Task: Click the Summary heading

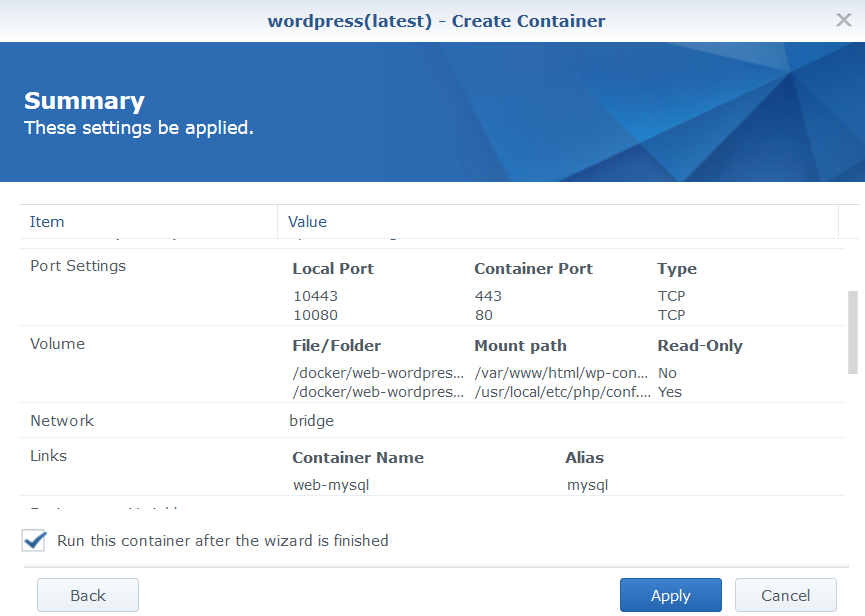Action: click(x=84, y=101)
